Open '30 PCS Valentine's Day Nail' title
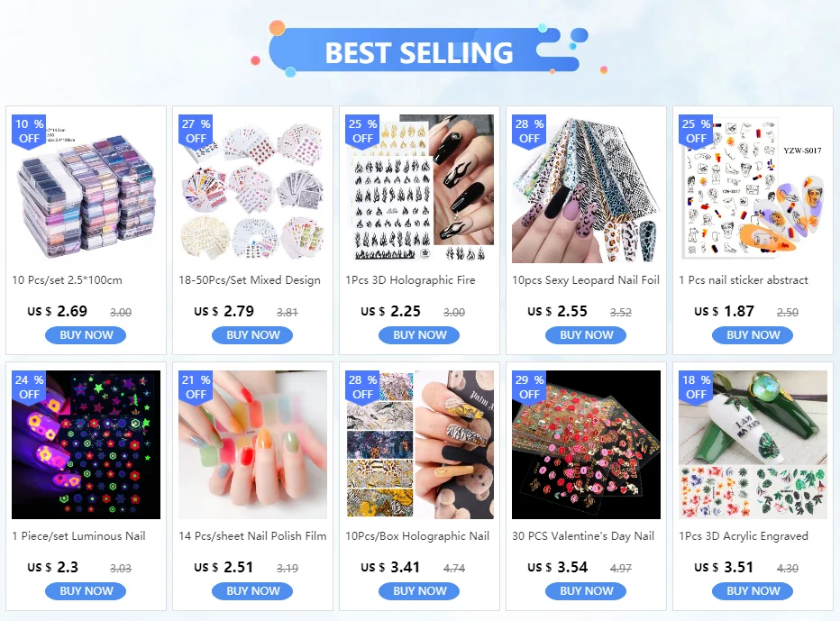The height and width of the screenshot is (621, 840). point(583,536)
